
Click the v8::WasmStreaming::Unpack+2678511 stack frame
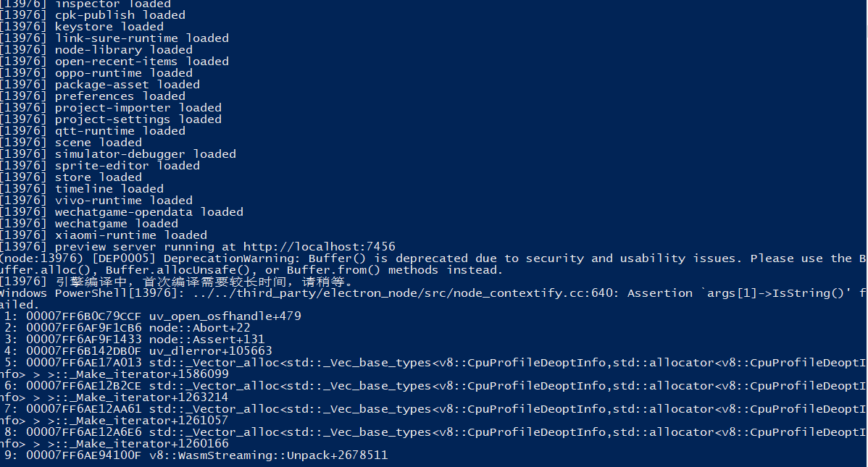coord(268,455)
